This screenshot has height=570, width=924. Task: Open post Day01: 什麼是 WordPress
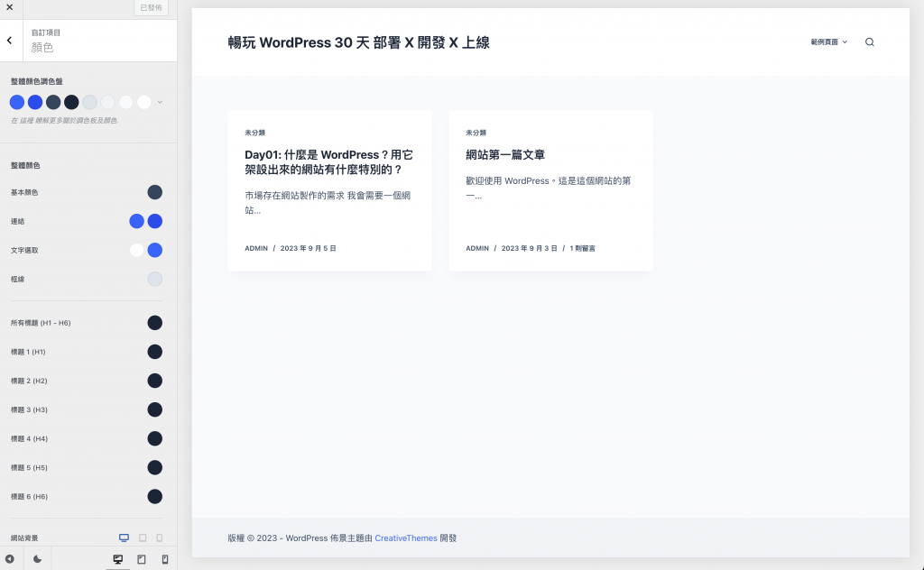pyautogui.click(x=328, y=162)
